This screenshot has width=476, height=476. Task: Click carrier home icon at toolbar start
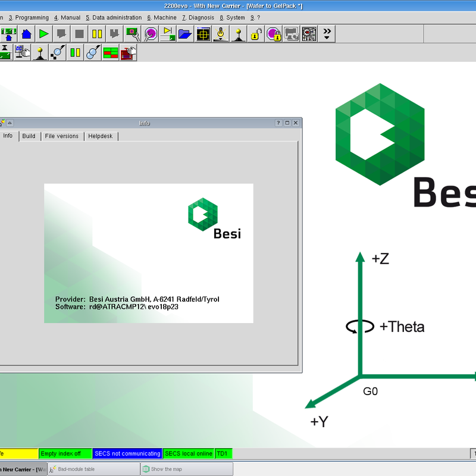tap(8, 34)
